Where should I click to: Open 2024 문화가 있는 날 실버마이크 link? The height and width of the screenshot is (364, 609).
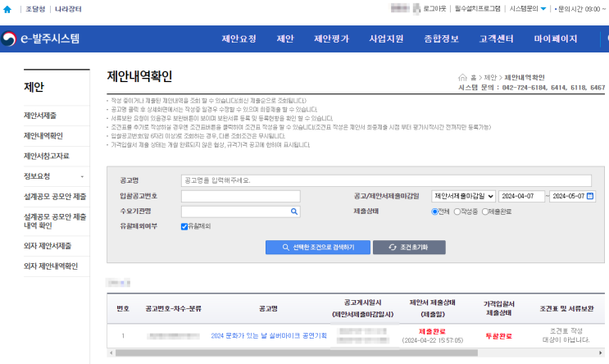[269, 335]
